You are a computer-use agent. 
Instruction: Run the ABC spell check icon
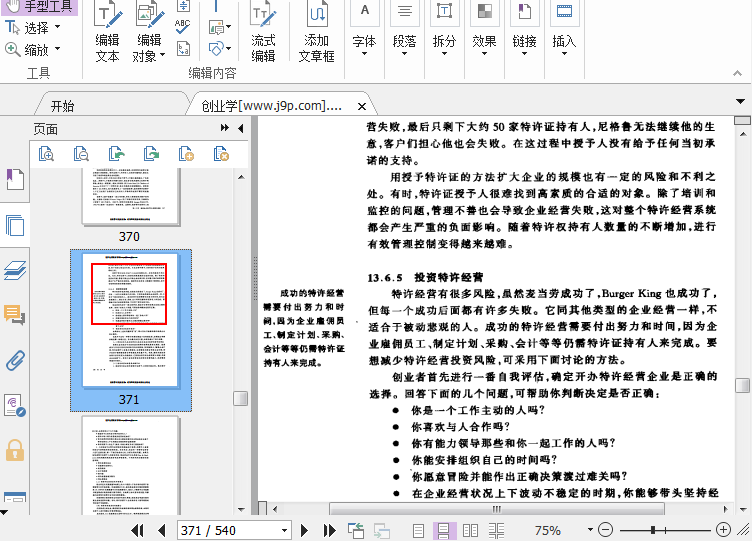point(183,27)
